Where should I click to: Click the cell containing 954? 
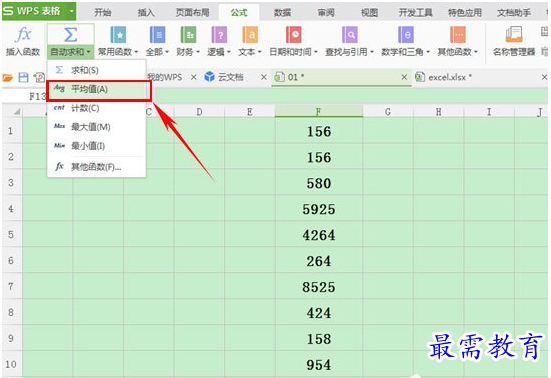319,365
